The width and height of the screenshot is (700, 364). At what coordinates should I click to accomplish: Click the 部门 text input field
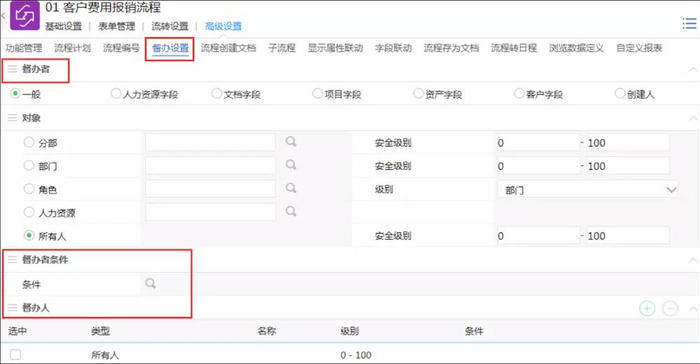210,165
